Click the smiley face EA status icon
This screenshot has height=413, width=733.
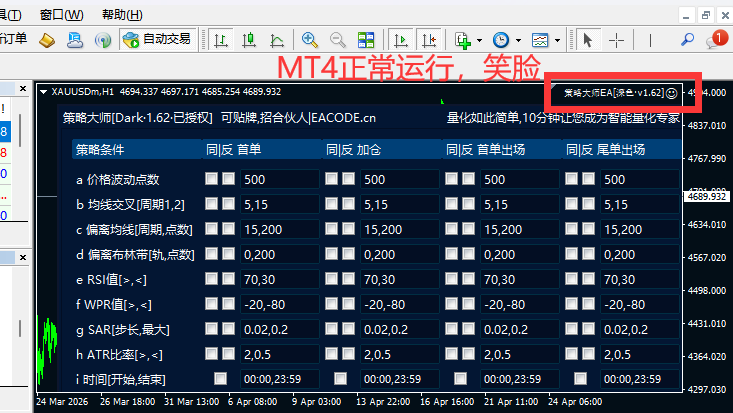(671, 93)
